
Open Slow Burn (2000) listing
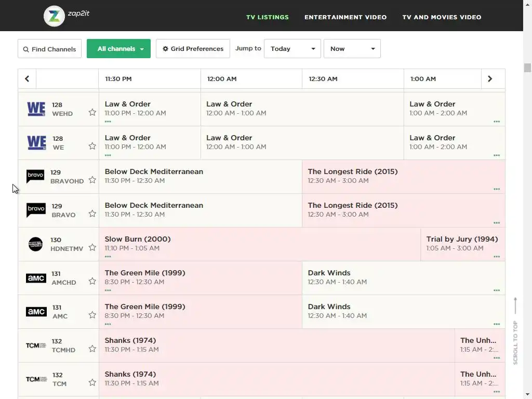[x=260, y=244]
